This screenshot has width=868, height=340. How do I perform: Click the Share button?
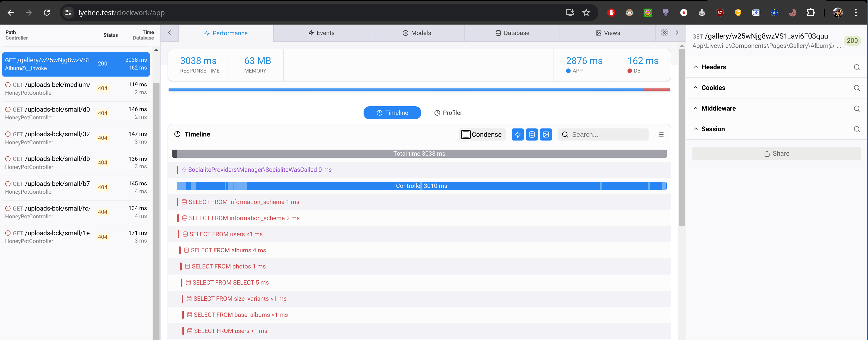coord(776,153)
